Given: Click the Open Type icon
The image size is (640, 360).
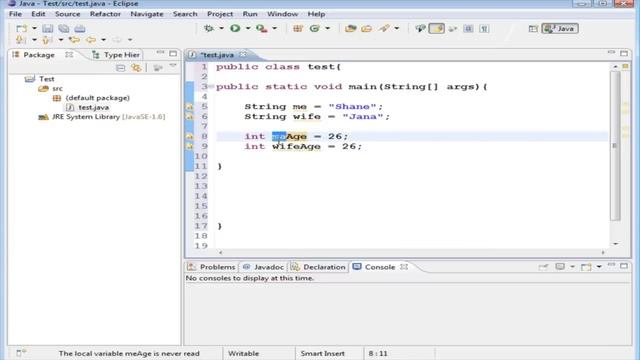Looking at the screenshot, I should [x=350, y=29].
